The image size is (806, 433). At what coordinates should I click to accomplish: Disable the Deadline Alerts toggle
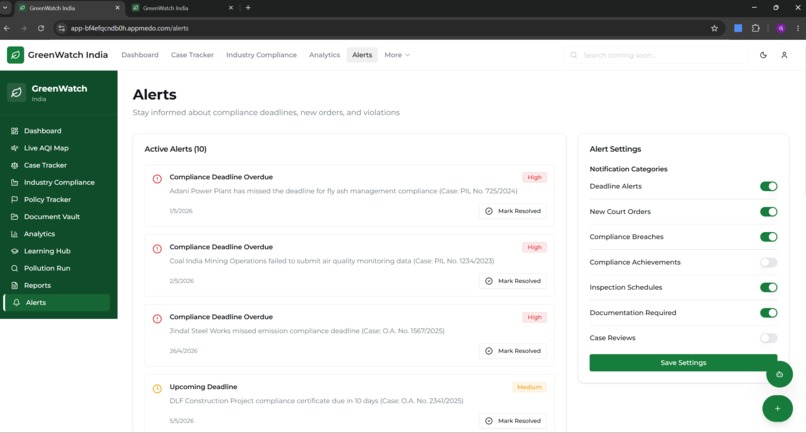768,186
